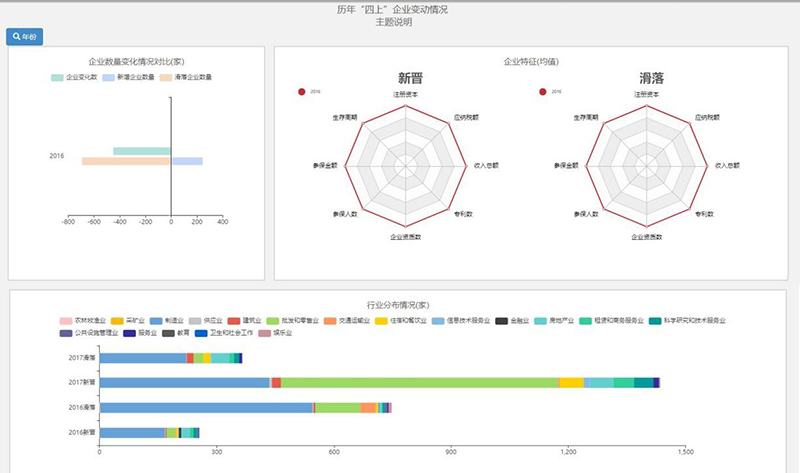Click the 农林牧渔业 legend color swatch

67,320
